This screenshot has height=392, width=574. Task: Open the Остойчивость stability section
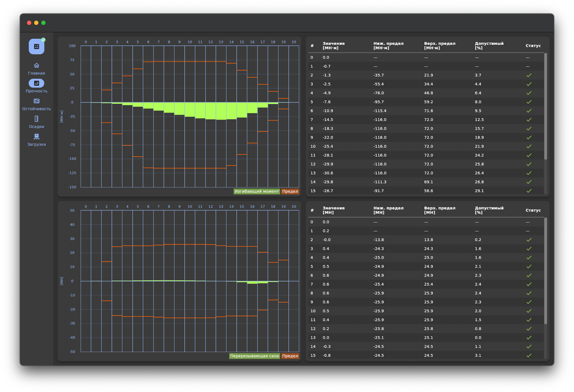(36, 105)
